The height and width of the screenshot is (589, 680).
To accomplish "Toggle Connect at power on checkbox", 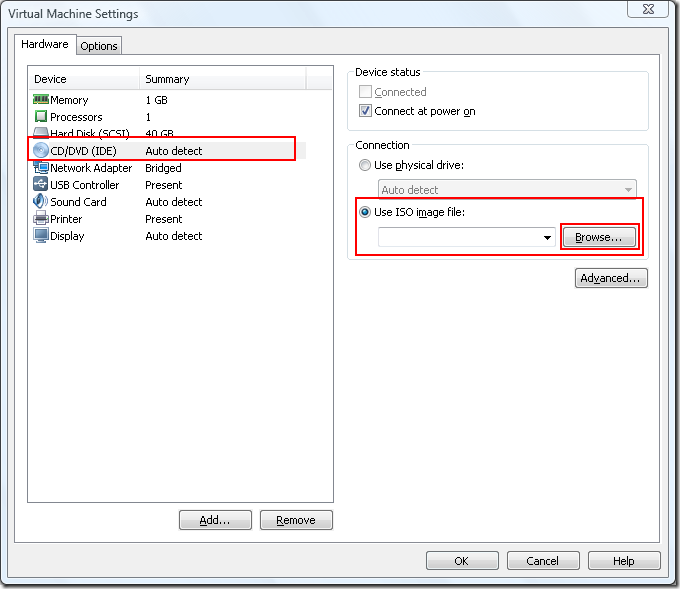I will (365, 111).
